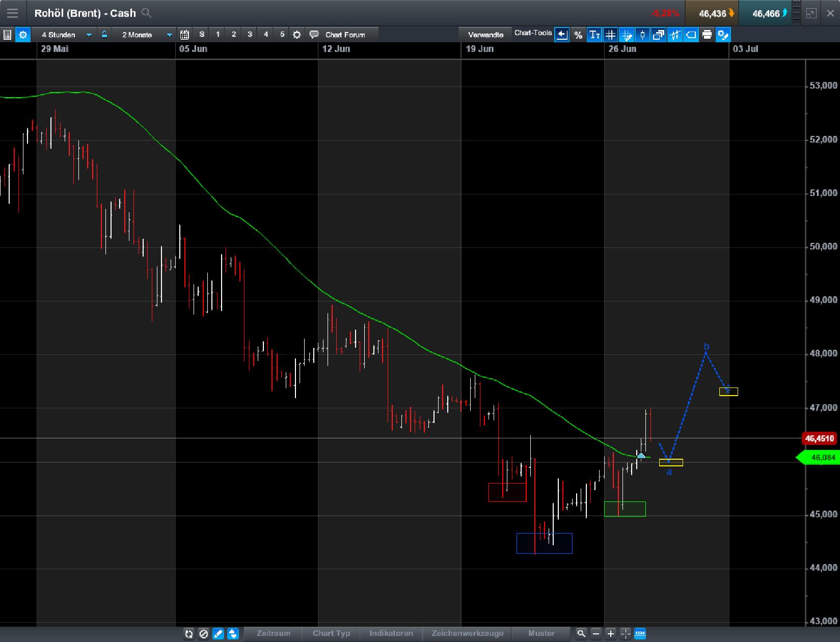Switch to the Chart Typ menu
Image resolution: width=840 pixels, height=642 pixels.
[x=331, y=634]
